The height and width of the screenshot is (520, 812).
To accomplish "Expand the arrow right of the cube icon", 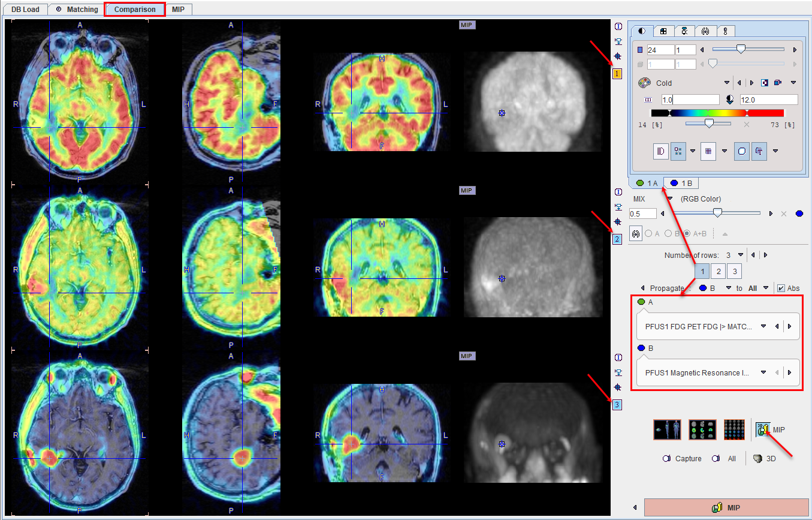I will click(793, 83).
